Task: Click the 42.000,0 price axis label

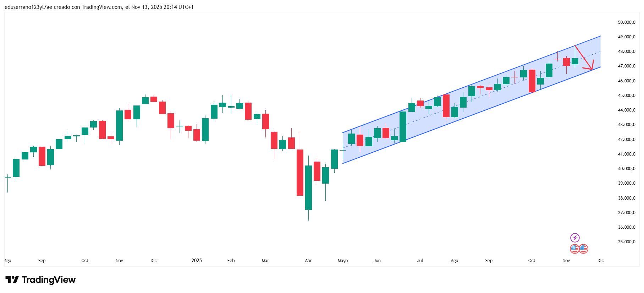Action: point(626,140)
